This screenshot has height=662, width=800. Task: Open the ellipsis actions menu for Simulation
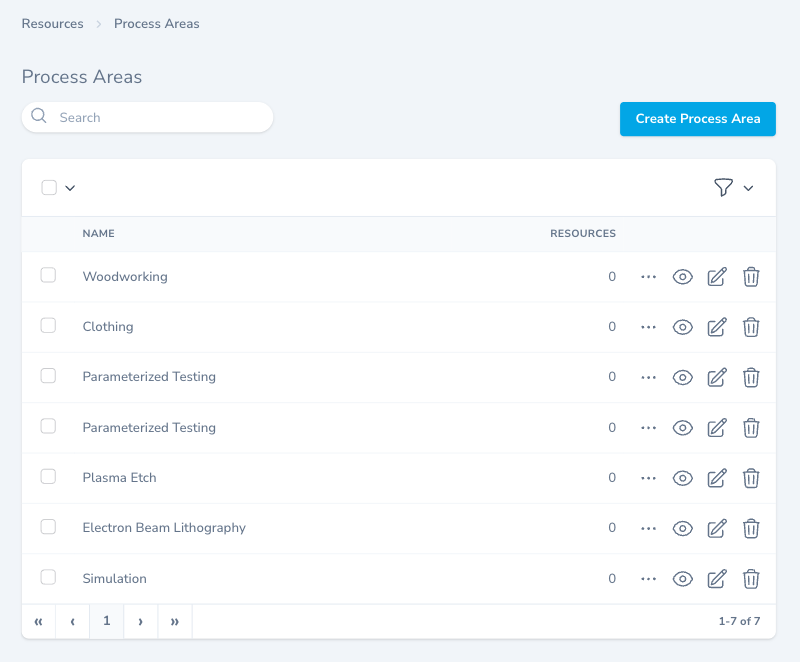pyautogui.click(x=648, y=578)
